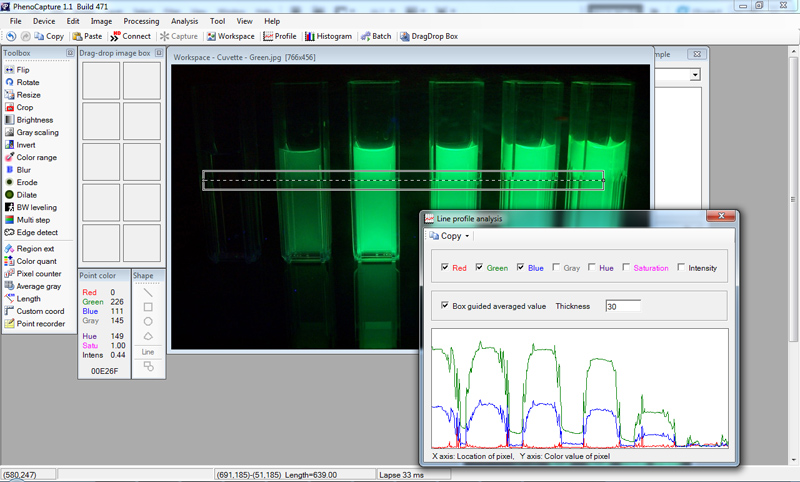800x482 pixels.
Task: Expand the Copy dropdown in Line profile
Action: tap(467, 237)
